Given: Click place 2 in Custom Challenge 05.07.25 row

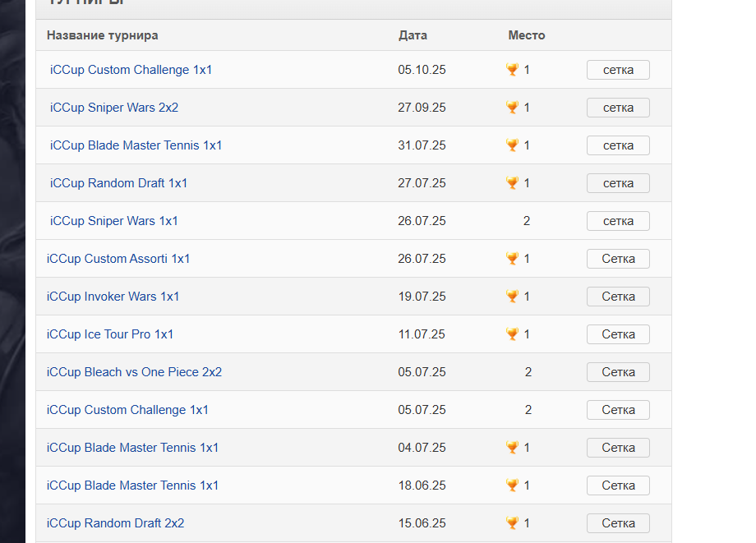Looking at the screenshot, I should 528,410.
